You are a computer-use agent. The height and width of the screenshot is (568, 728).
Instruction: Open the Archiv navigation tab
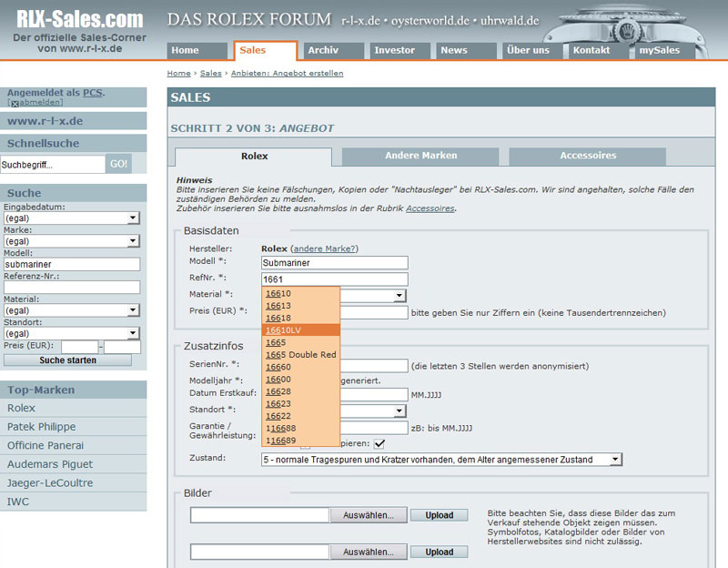tap(333, 51)
